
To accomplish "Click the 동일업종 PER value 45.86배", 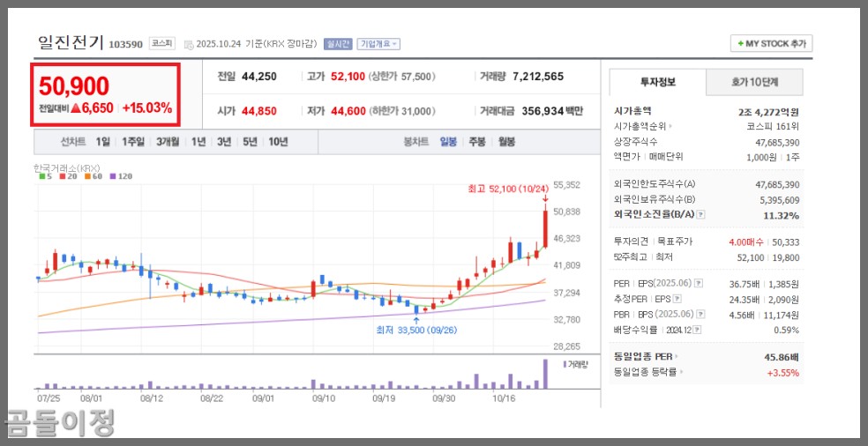I will click(782, 357).
